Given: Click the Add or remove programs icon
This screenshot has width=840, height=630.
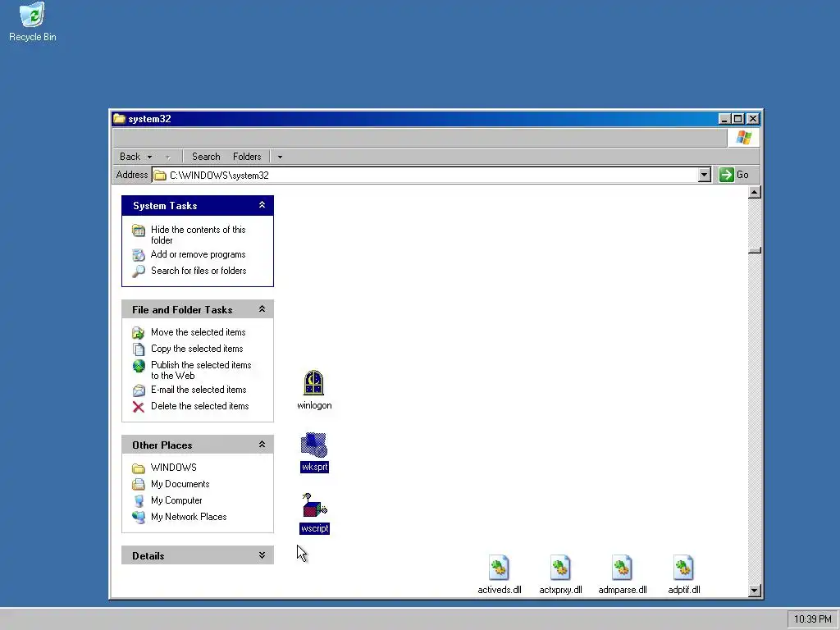Looking at the screenshot, I should pyautogui.click(x=138, y=255).
